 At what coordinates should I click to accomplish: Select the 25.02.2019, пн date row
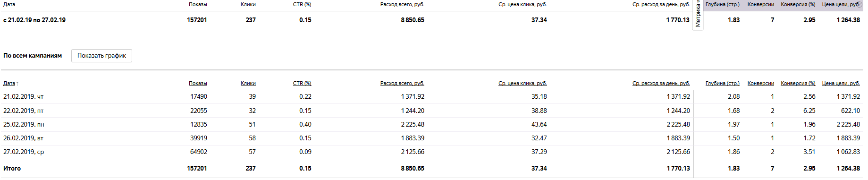432,125
